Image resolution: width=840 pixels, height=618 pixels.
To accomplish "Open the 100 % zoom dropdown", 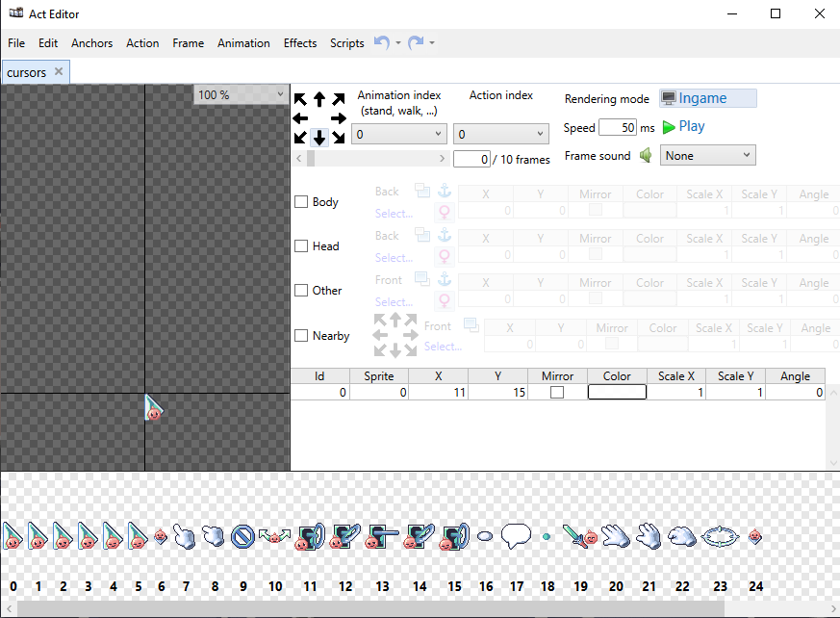I will pos(241,95).
